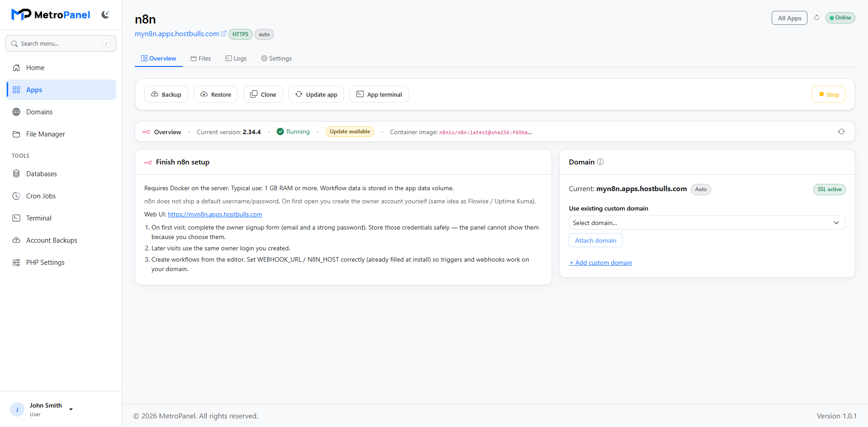Click SSL active badge
The width and height of the screenshot is (868, 427).
830,189
